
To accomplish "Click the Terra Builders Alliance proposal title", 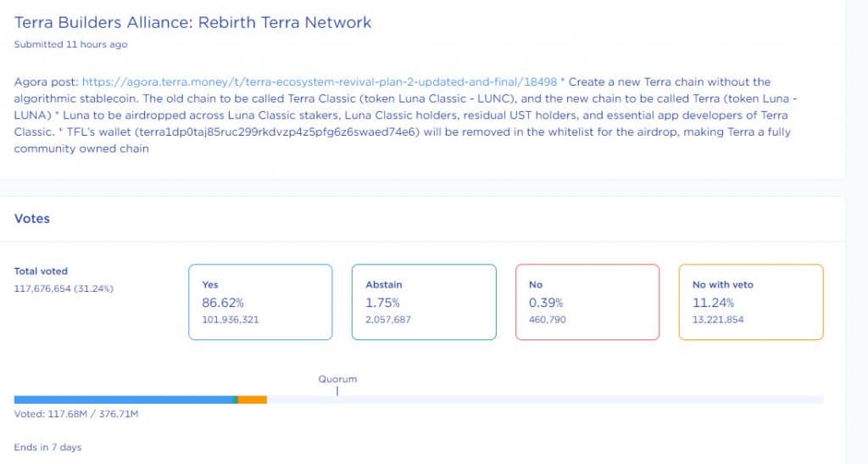I will (193, 22).
